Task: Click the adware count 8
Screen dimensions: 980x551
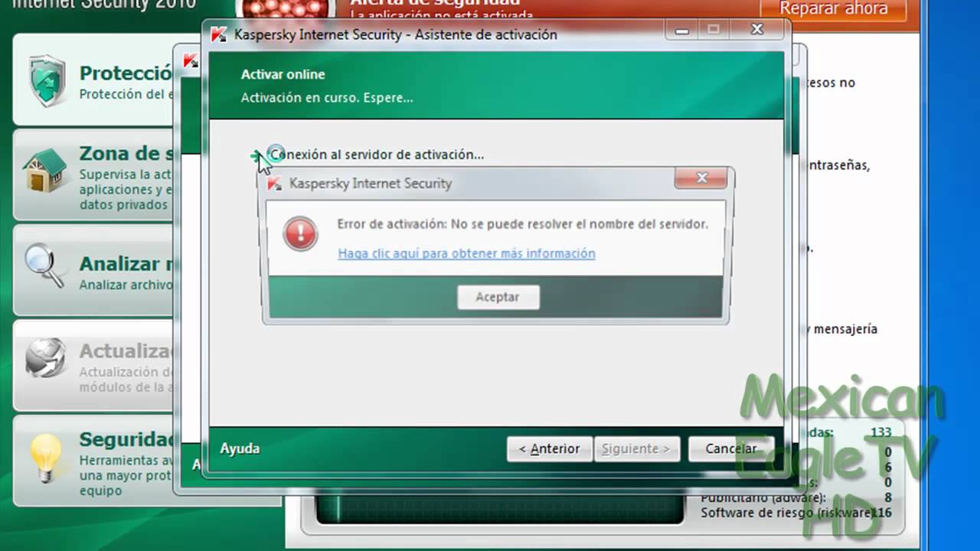Action: click(887, 498)
